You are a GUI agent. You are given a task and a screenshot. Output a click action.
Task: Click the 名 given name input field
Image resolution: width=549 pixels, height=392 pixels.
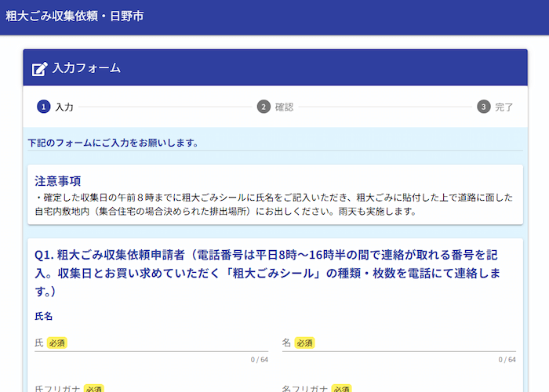(399, 343)
